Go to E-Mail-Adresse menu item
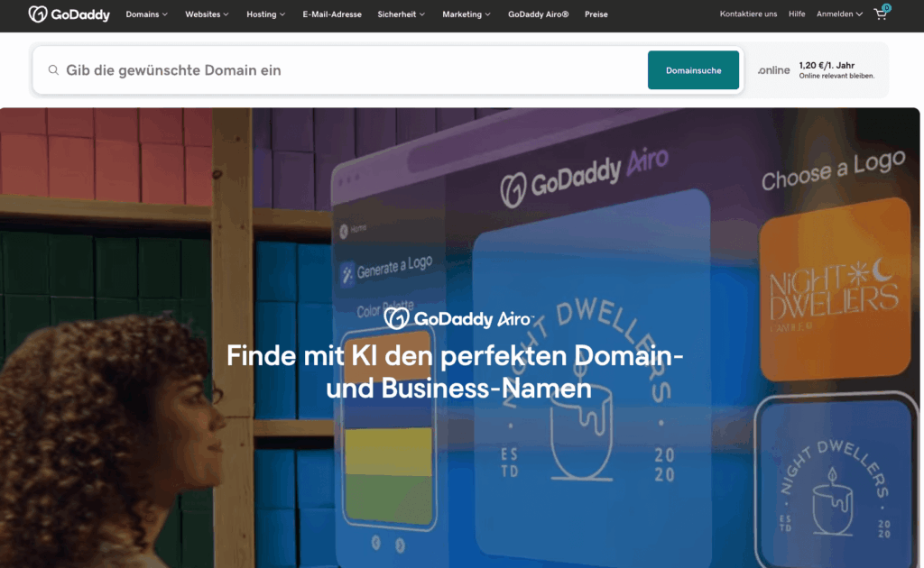This screenshot has height=568, width=924. [332, 14]
